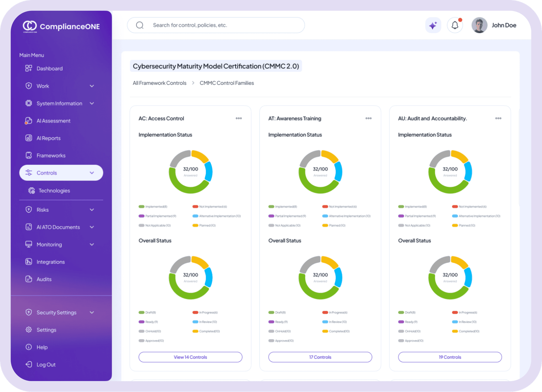
Task: Click the Dashboard grid icon
Action: click(x=29, y=68)
